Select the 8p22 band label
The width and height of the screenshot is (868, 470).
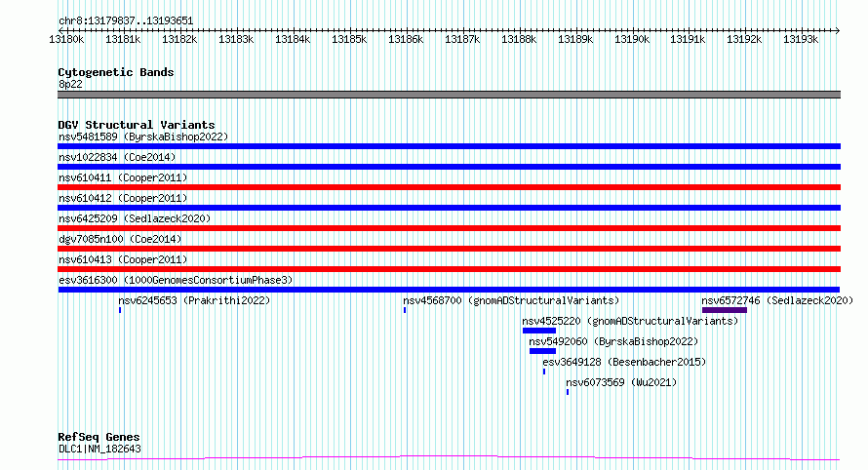pos(70,84)
